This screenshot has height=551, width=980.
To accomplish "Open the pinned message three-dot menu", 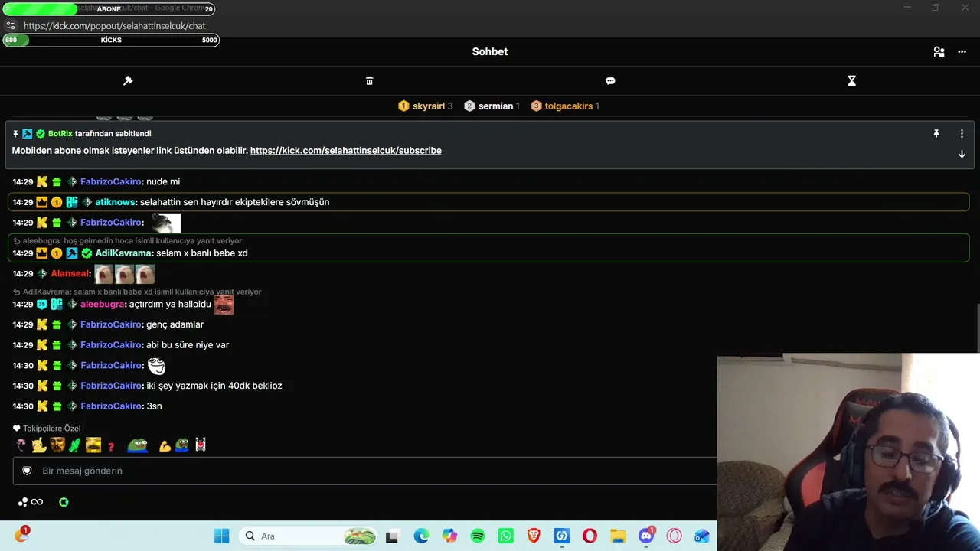I will [x=962, y=133].
